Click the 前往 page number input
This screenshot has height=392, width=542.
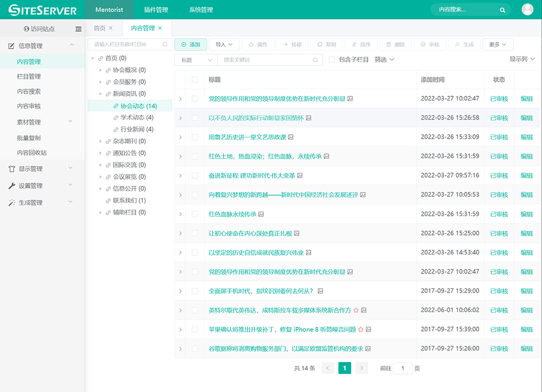402,368
